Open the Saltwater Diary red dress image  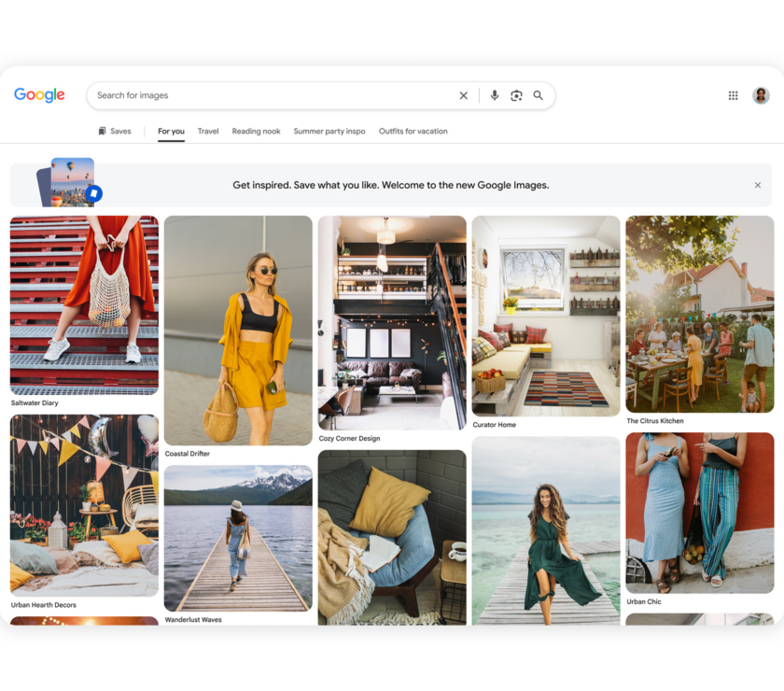coord(84,305)
